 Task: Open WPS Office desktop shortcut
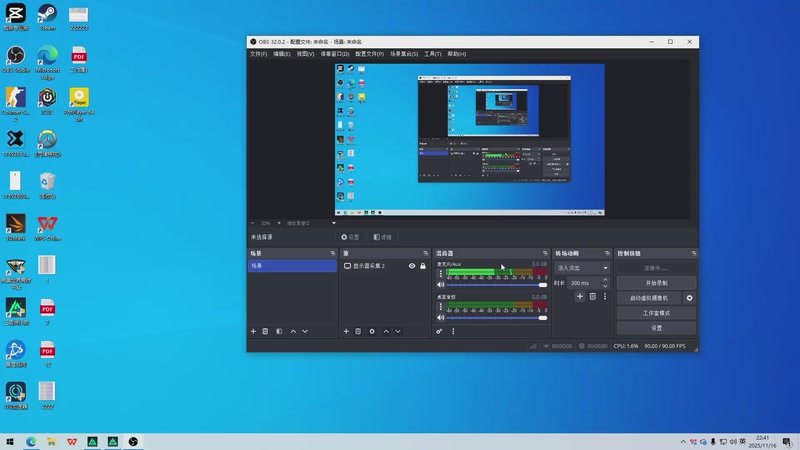(47, 228)
